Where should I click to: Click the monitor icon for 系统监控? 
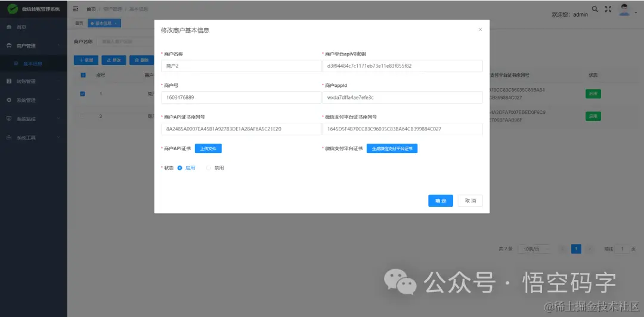[x=9, y=119]
